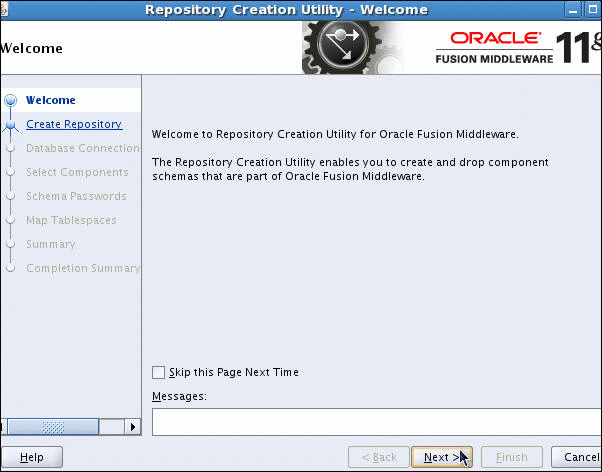Click the Create Repository step bullet icon

click(x=11, y=125)
